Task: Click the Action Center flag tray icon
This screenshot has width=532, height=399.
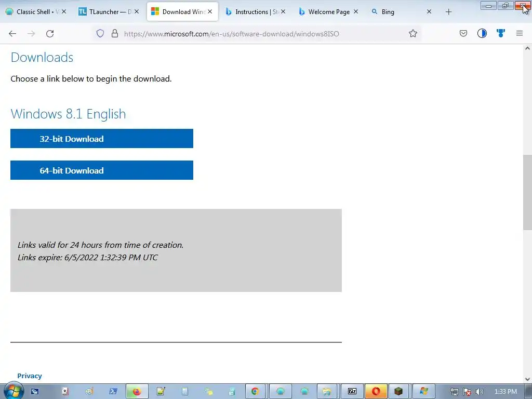Action: click(x=467, y=392)
